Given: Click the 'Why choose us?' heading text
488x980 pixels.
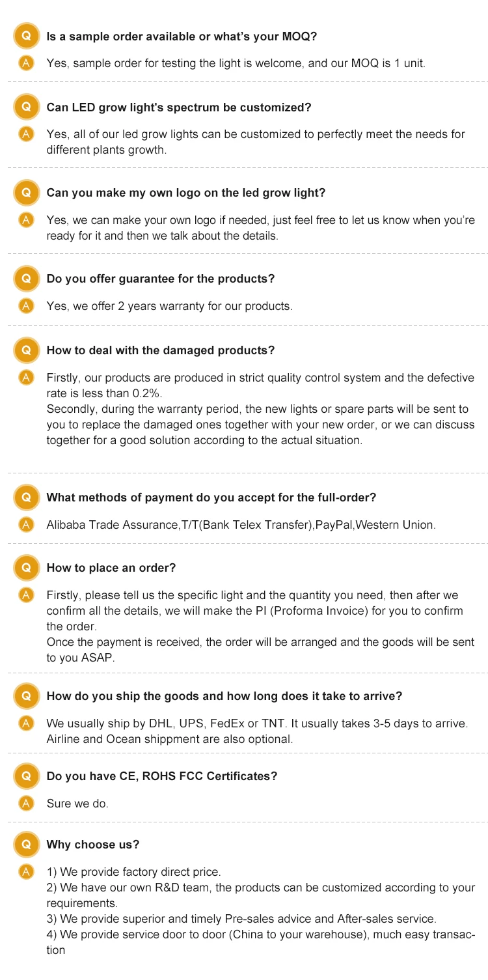Looking at the screenshot, I should point(93,845).
